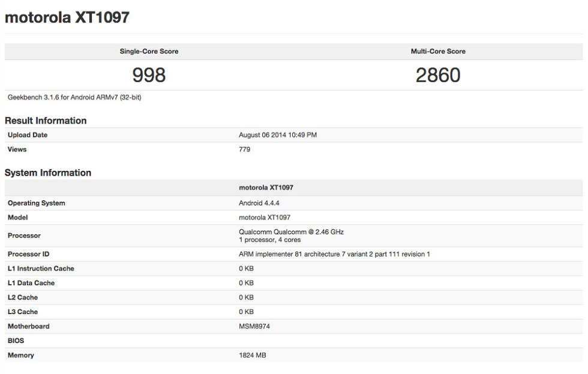This screenshot has width=588, height=374.
Task: Click the motorola XT1097 page title
Action: [67, 17]
